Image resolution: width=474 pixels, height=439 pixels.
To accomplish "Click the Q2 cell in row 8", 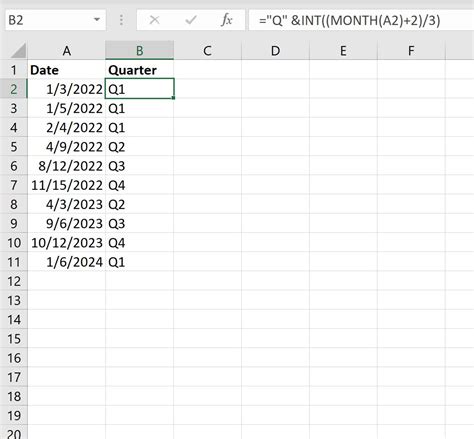I will (x=140, y=204).
